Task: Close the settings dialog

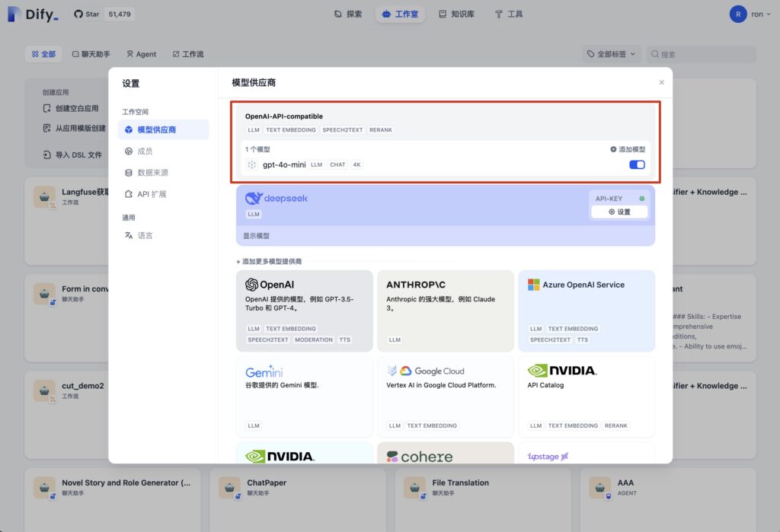Action: pyautogui.click(x=661, y=82)
